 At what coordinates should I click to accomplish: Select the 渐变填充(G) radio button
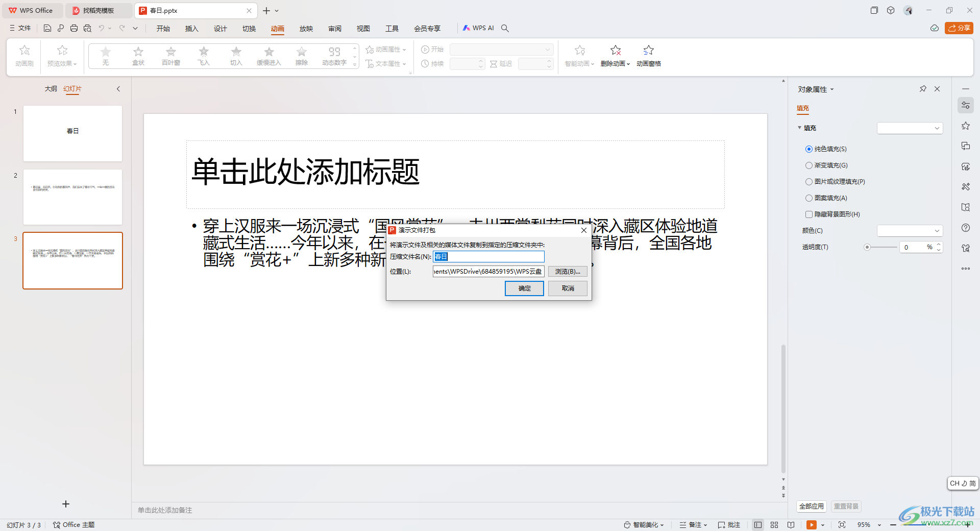point(809,165)
